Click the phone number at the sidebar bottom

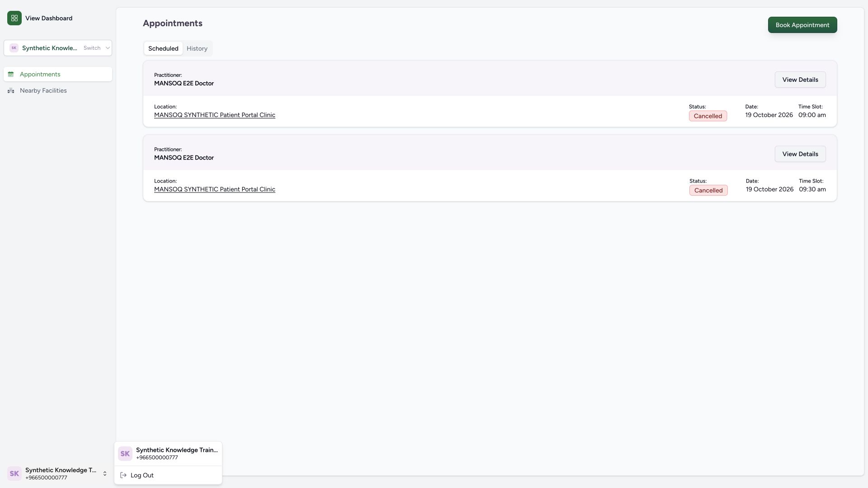[x=46, y=478]
